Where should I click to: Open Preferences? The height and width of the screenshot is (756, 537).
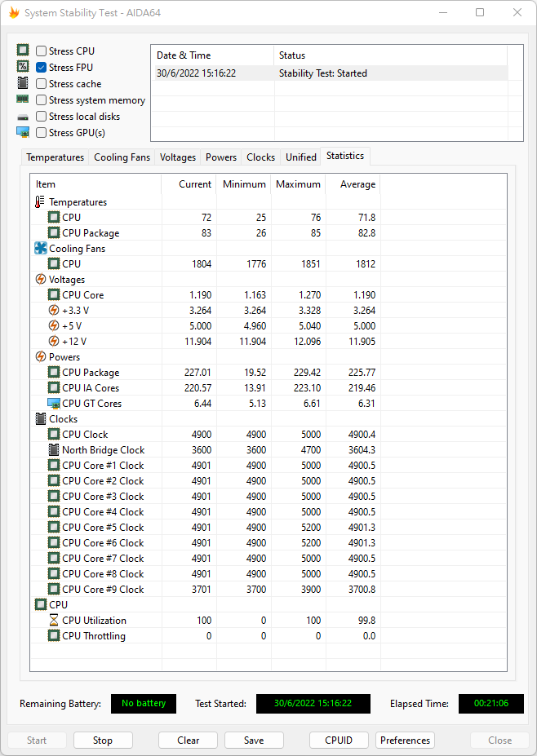tap(405, 740)
